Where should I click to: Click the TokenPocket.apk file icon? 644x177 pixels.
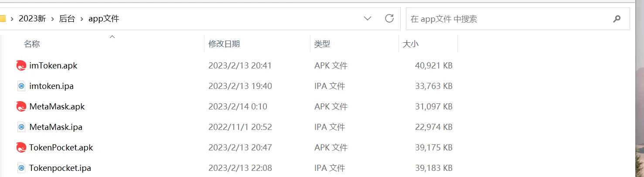pyautogui.click(x=21, y=148)
